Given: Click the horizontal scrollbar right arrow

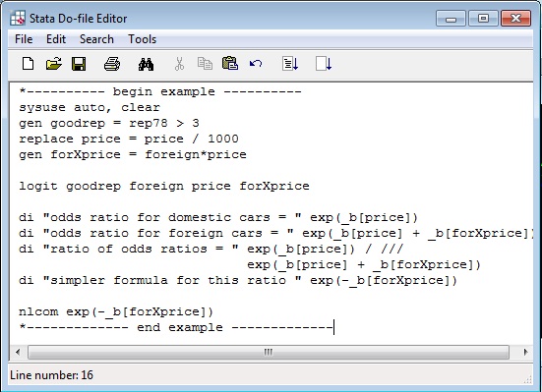Looking at the screenshot, I should point(525,352).
